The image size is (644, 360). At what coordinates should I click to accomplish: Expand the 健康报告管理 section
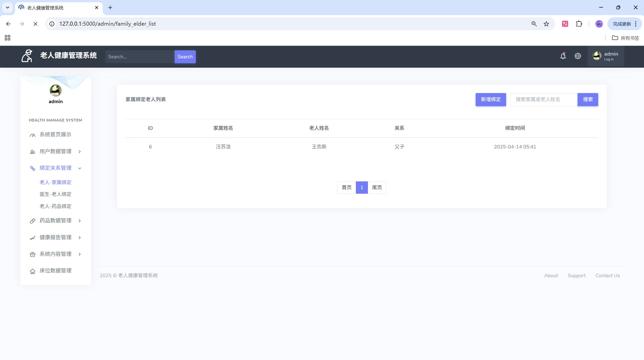tap(55, 237)
